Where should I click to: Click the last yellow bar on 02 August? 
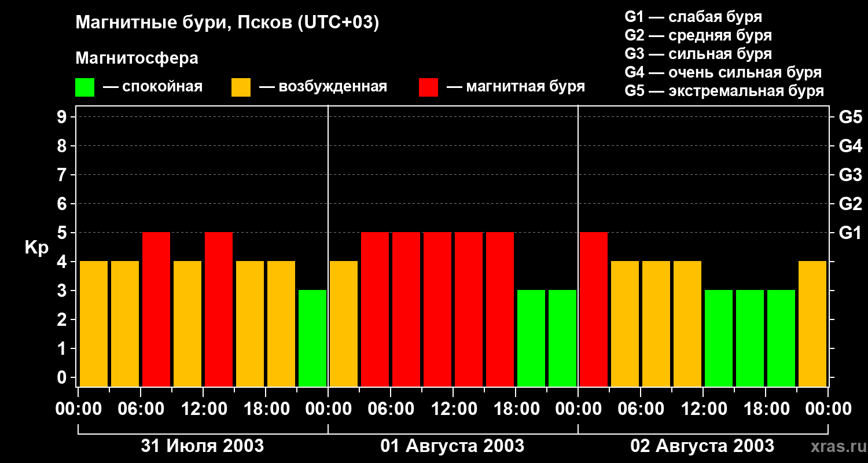pyautogui.click(x=812, y=324)
